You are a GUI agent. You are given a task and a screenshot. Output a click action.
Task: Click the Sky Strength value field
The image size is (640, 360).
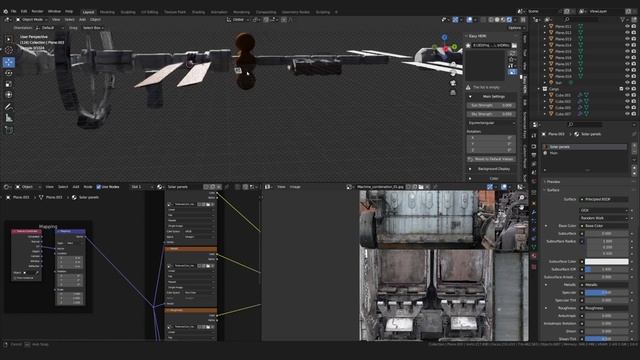click(x=491, y=114)
